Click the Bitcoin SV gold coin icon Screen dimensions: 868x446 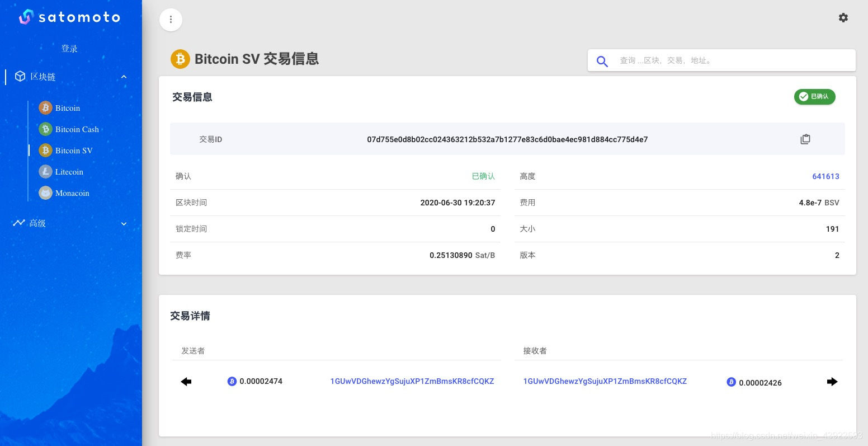coord(45,151)
